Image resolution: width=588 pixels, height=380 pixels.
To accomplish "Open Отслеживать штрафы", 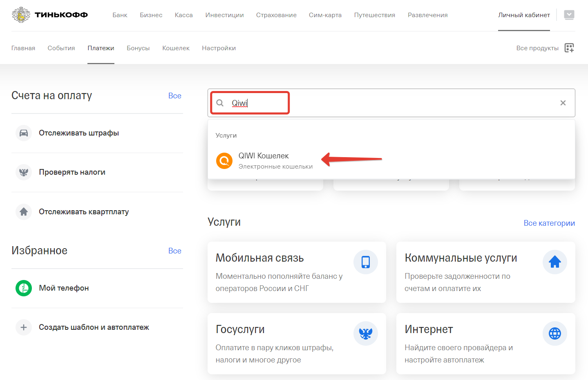I will point(97,133).
